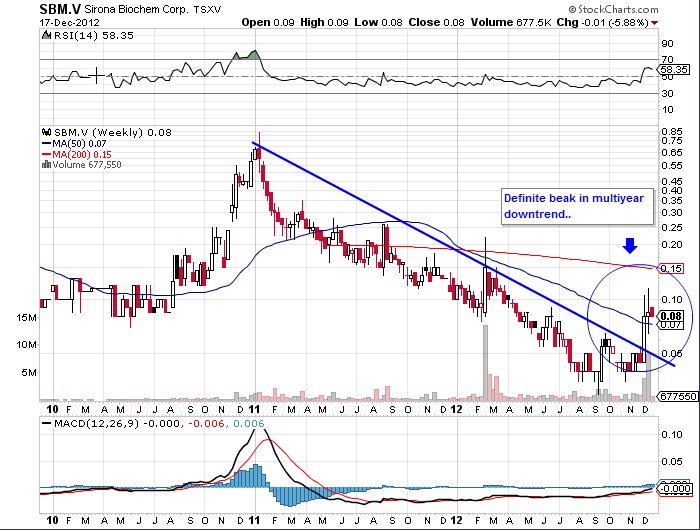This screenshot has height=530, width=700.
Task: Click the black MACD line legend marker
Action: (x=46, y=424)
